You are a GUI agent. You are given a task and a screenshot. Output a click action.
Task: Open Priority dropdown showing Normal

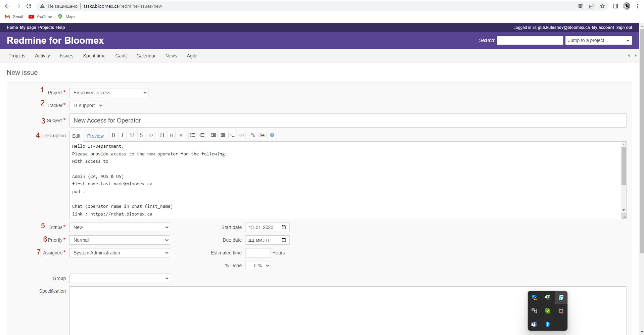(120, 240)
